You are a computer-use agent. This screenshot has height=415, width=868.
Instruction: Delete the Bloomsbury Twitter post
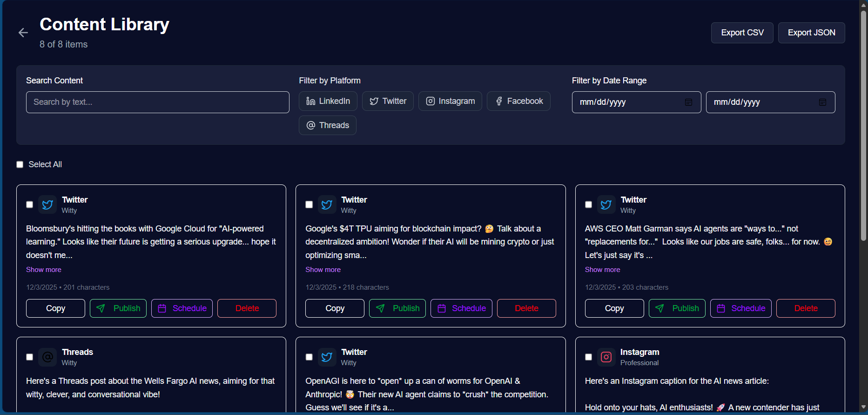pyautogui.click(x=247, y=308)
